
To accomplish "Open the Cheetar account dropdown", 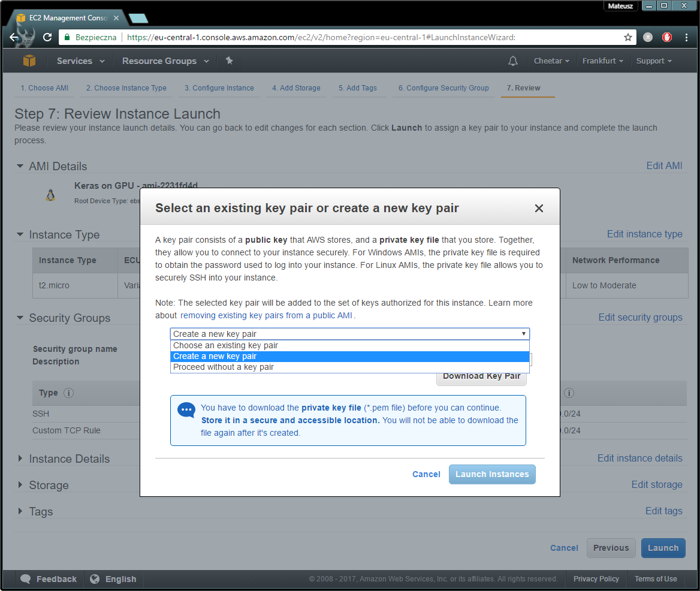I will [x=552, y=61].
